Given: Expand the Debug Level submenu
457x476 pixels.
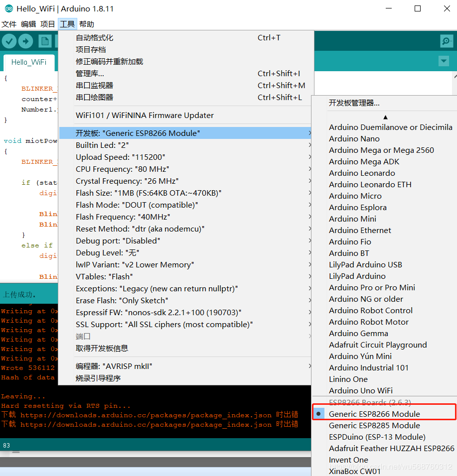Looking at the screenshot, I should point(185,252).
